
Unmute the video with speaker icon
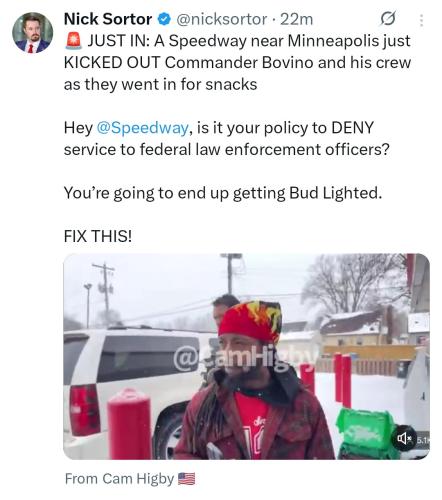click(403, 439)
